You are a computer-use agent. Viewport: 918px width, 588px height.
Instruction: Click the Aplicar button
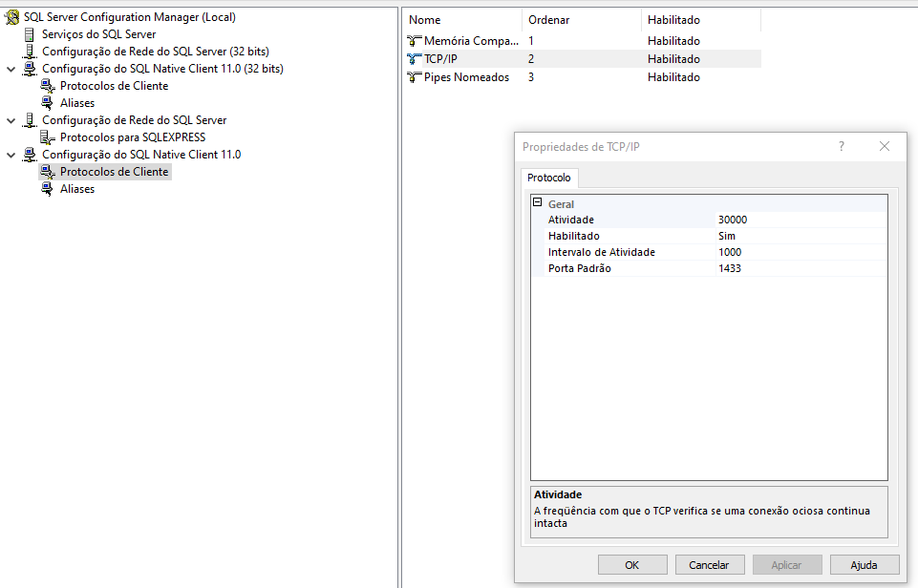point(787,565)
